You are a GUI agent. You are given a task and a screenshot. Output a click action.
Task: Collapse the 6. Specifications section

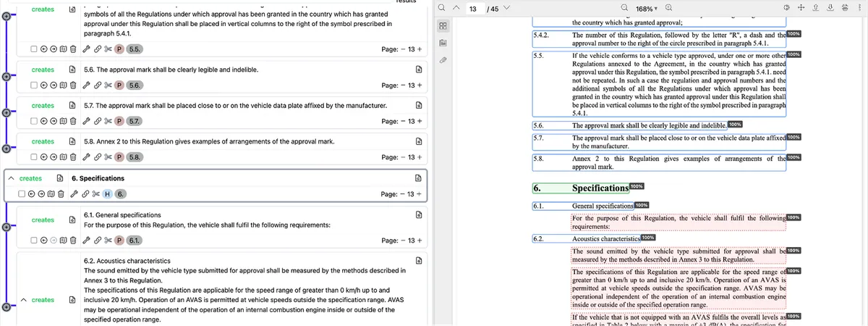point(11,177)
